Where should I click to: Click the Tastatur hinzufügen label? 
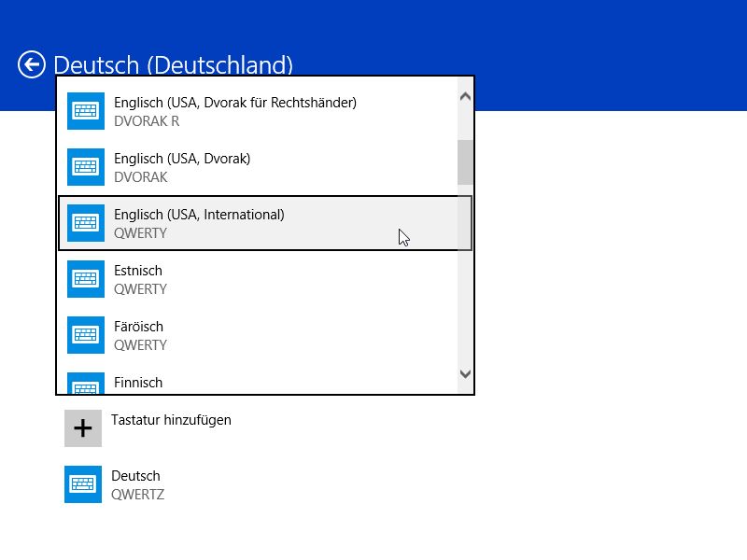point(171,420)
